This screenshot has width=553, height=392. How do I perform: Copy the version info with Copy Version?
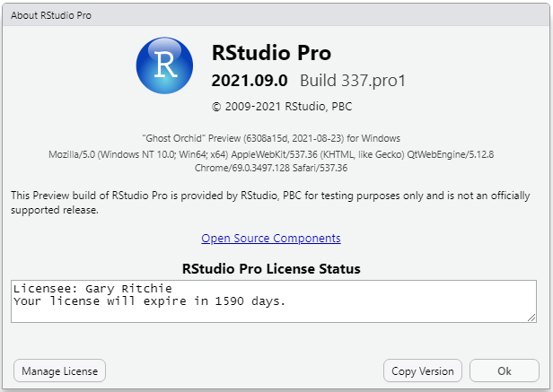(x=423, y=370)
